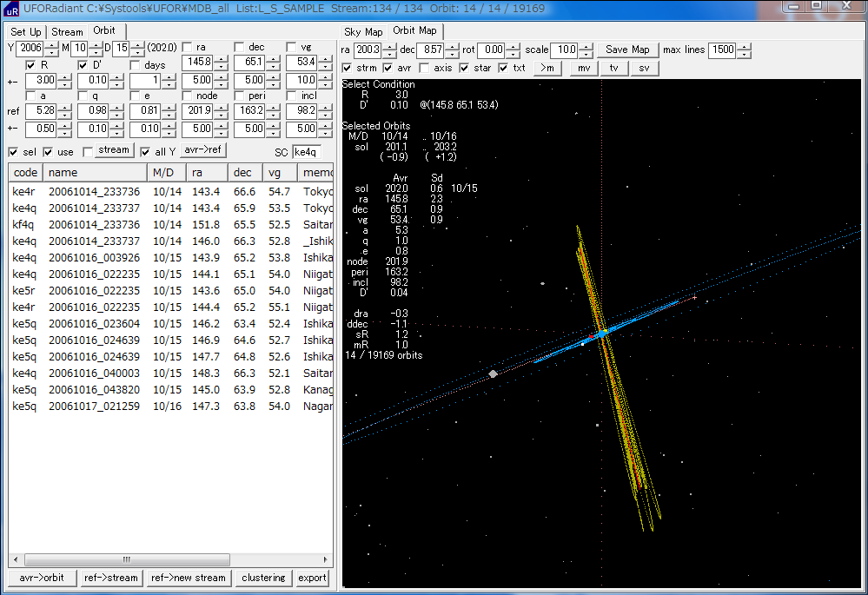Click the sv button in map toolbar
868x595 pixels.
644,68
